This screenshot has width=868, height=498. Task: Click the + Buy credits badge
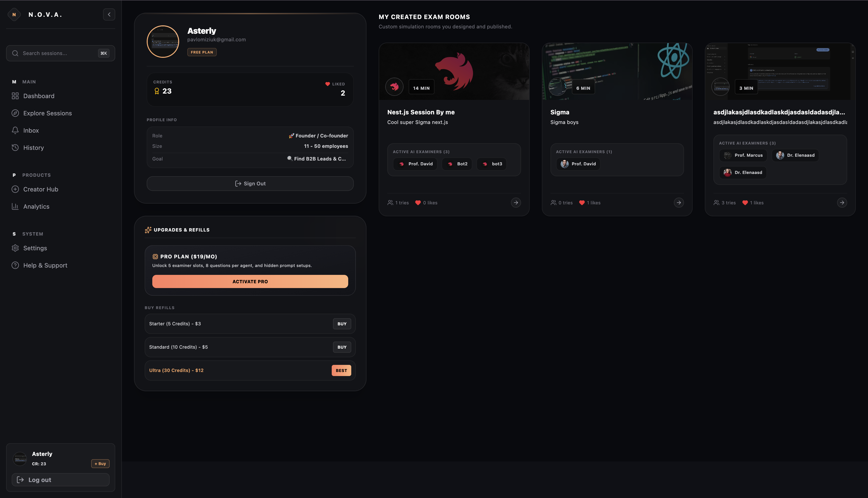coord(100,464)
